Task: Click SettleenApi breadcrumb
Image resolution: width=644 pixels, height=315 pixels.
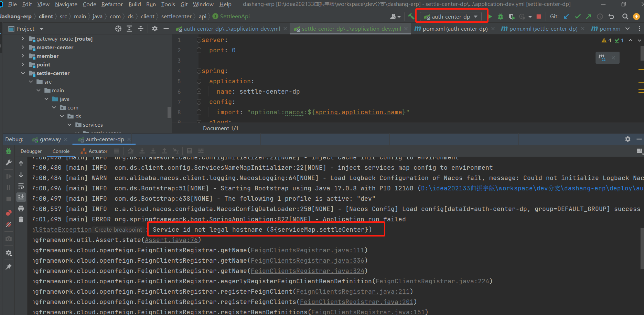Action: coord(231,17)
